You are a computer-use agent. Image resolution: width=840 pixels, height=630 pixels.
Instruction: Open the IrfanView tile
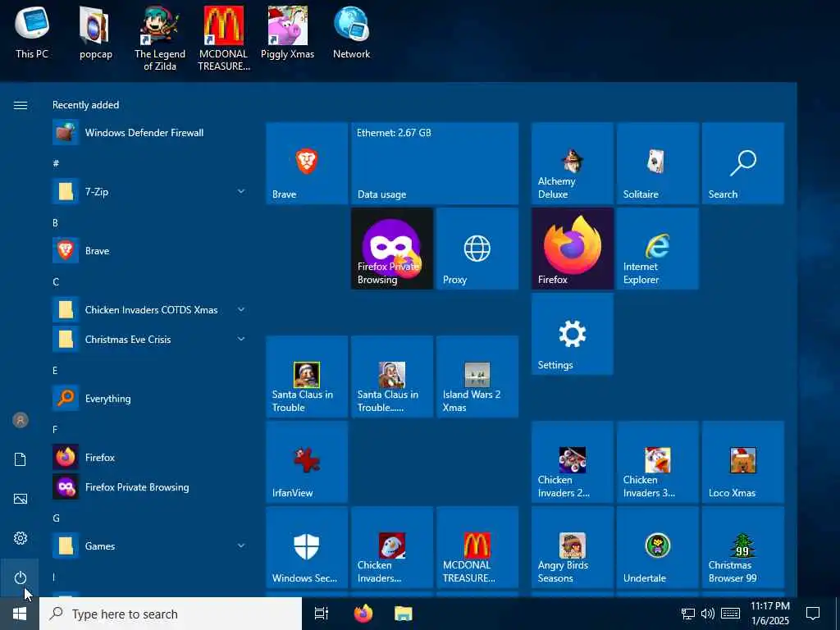pyautogui.click(x=307, y=462)
